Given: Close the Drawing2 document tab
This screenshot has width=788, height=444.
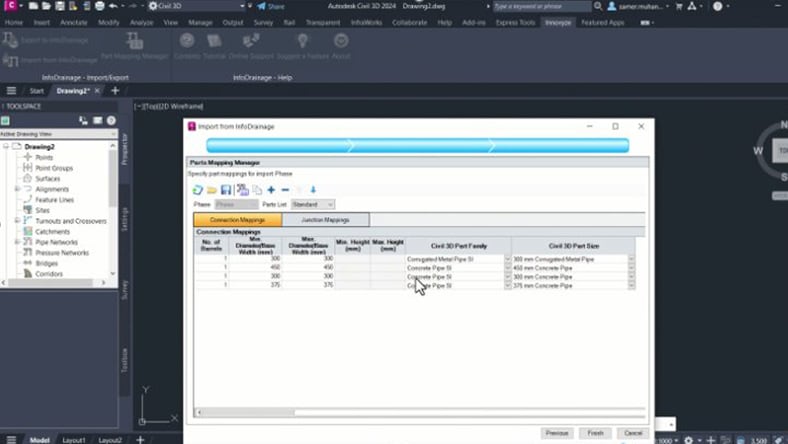Looking at the screenshot, I should (97, 91).
